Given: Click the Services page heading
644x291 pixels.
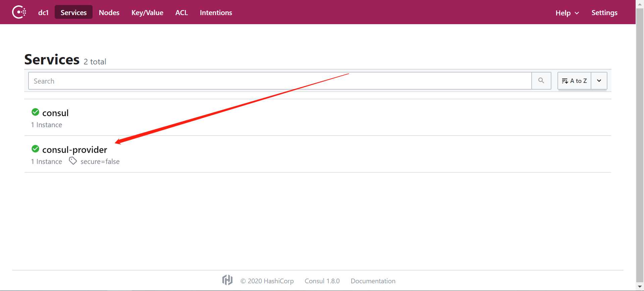Looking at the screenshot, I should 52,59.
